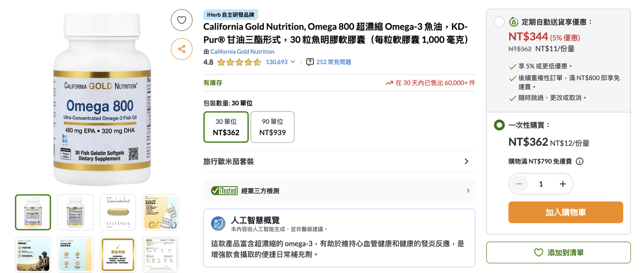
Task: Open the info icon beside NT$790 免運費
Action: click(580, 161)
